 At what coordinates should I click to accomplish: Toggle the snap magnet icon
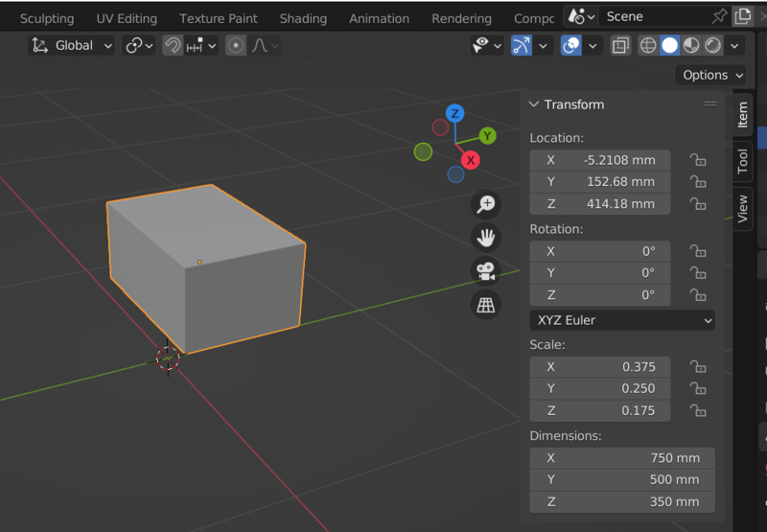[x=174, y=45]
